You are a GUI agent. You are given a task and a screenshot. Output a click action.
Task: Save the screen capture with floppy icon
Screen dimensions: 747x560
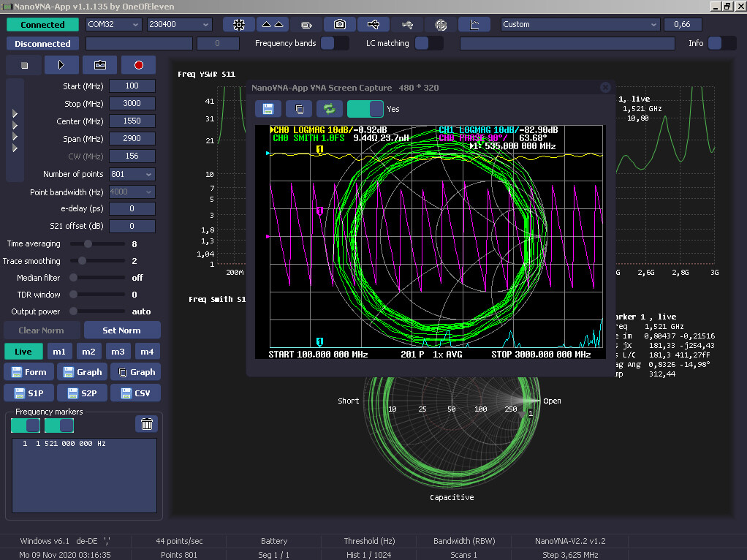pos(268,109)
